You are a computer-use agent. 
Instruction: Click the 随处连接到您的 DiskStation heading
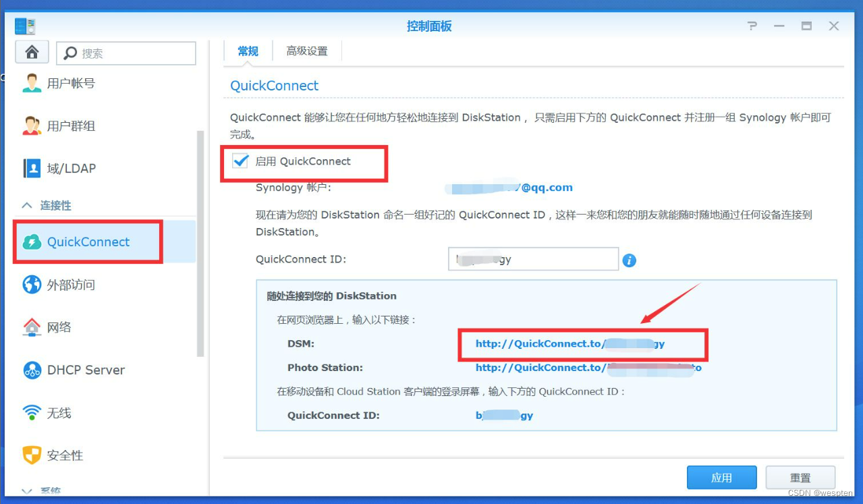tap(331, 296)
